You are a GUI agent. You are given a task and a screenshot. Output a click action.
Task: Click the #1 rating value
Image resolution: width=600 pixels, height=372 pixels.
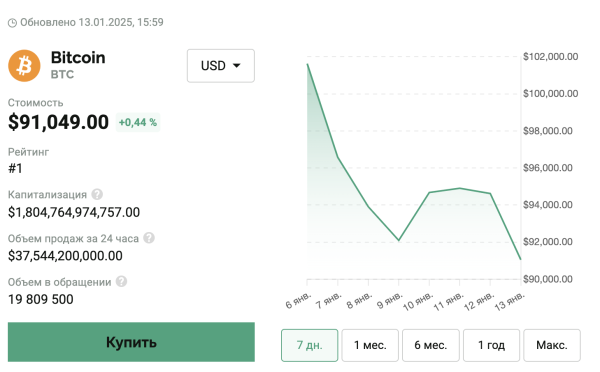(x=15, y=168)
